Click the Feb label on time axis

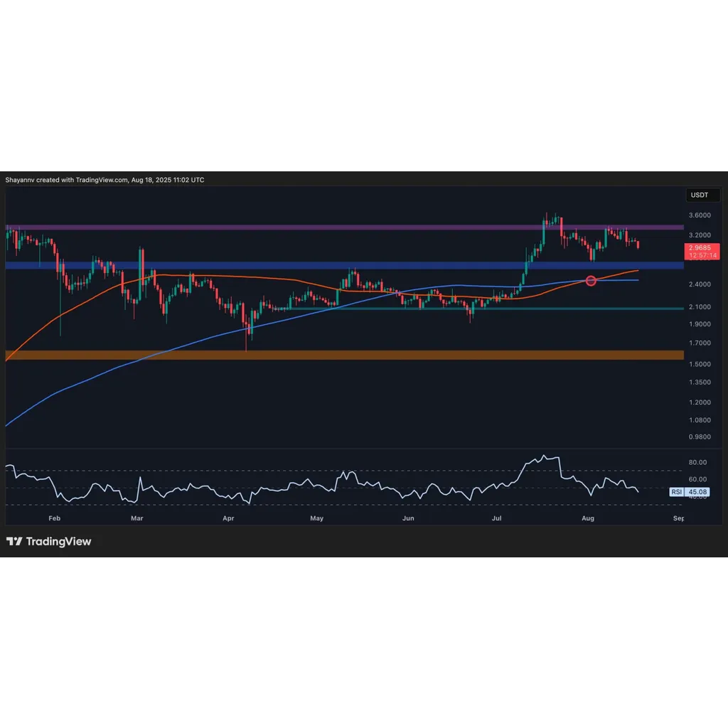point(54,518)
